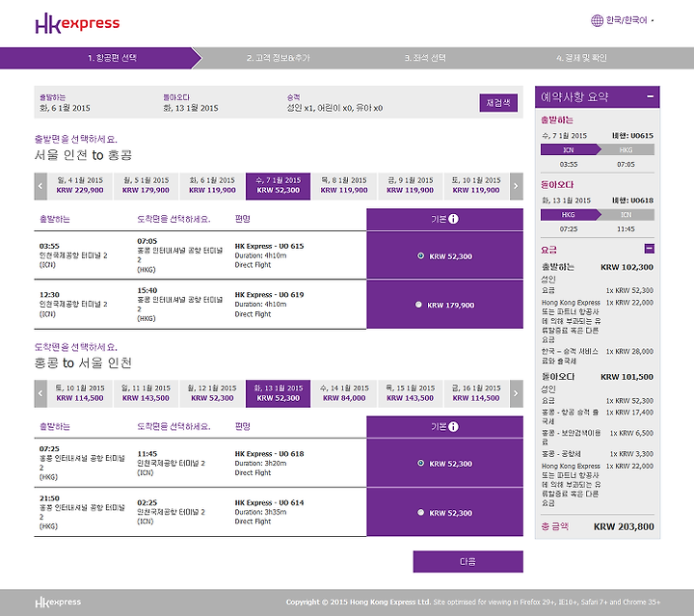The width and height of the screenshot is (694, 616).
Task: Click the 재검색 search again button
Action: 498,103
